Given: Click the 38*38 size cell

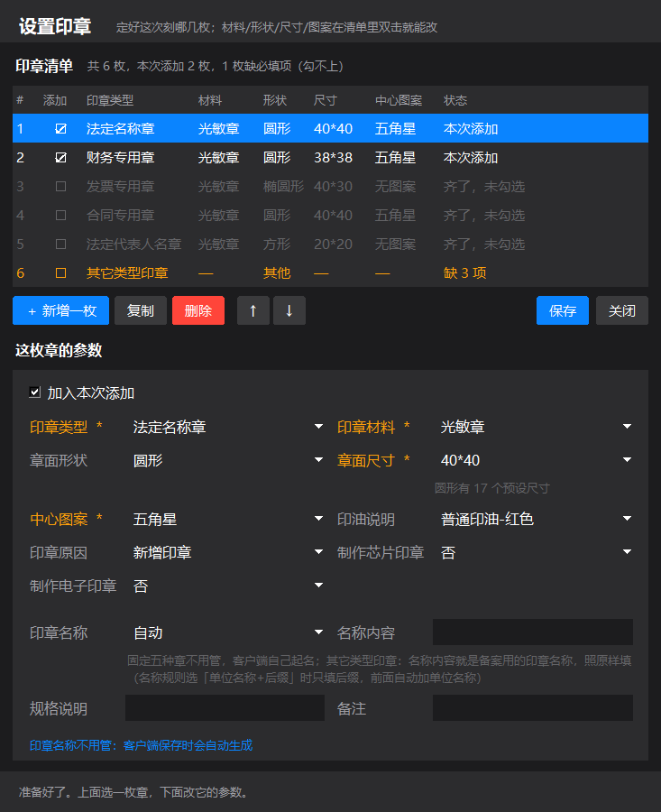Looking at the screenshot, I should coord(333,157).
